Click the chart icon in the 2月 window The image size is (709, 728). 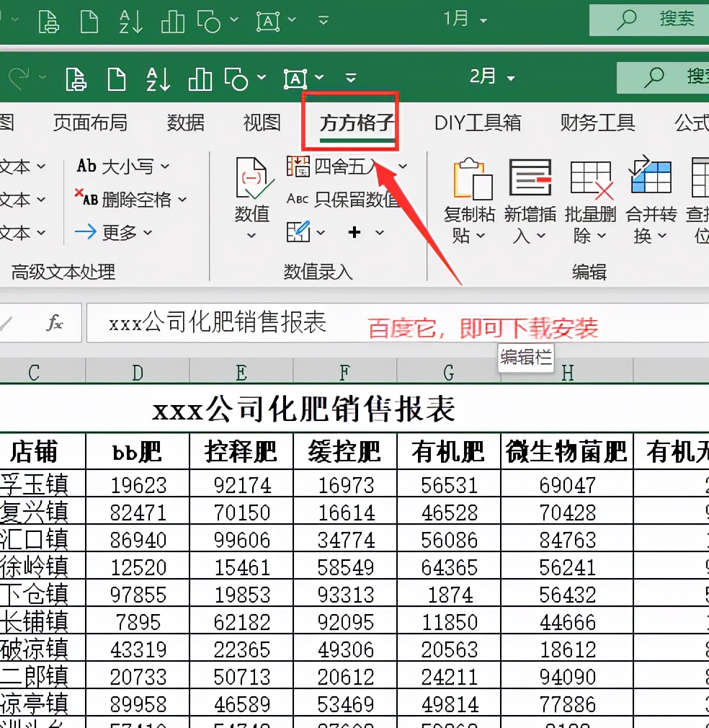pyautogui.click(x=200, y=79)
